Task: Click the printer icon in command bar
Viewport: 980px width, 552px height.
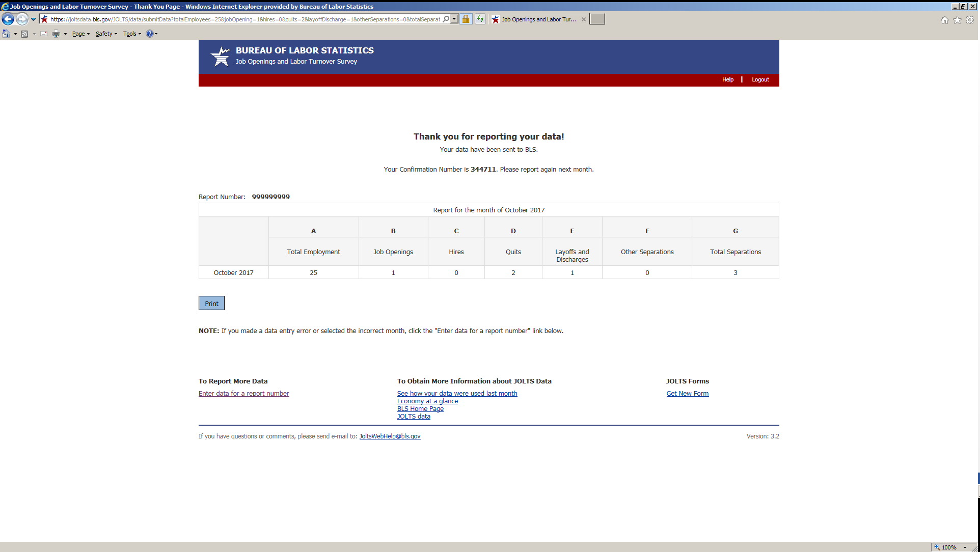Action: pyautogui.click(x=56, y=34)
